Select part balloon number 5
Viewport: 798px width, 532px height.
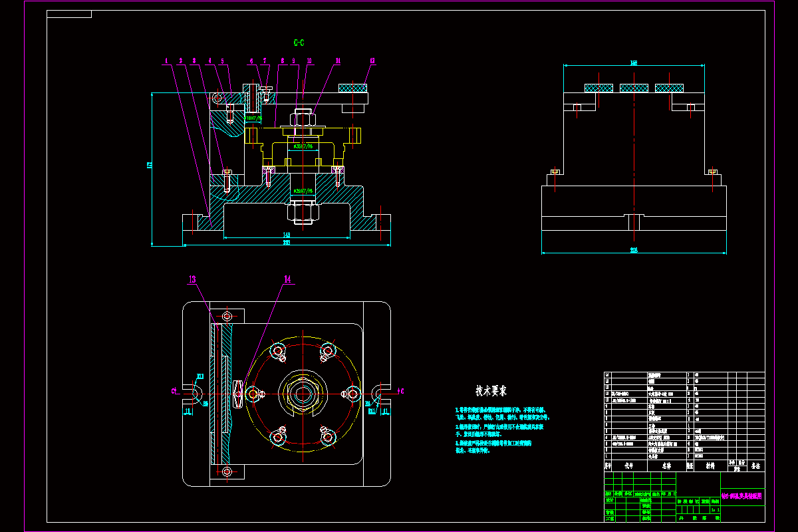pyautogui.click(x=223, y=61)
